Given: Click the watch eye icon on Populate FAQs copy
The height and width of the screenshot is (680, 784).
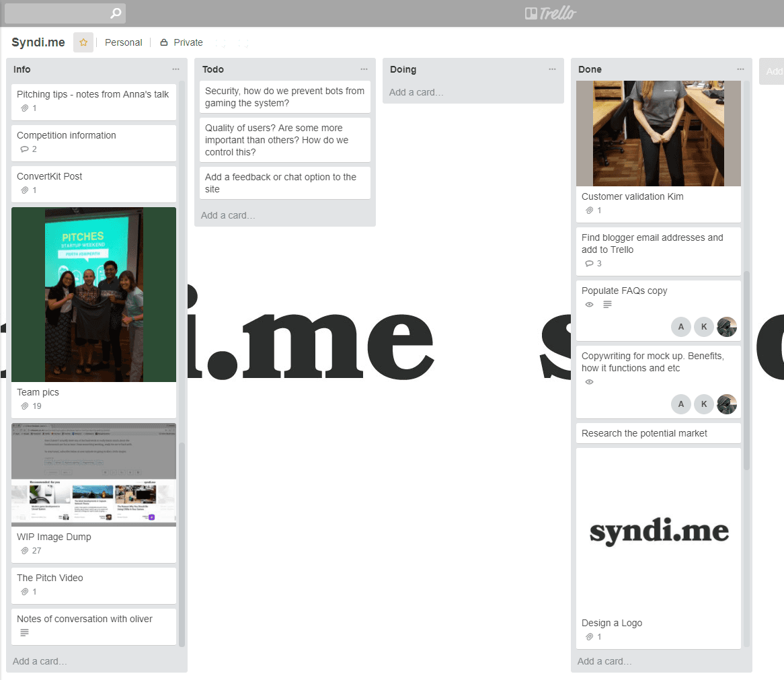Looking at the screenshot, I should 590,305.
